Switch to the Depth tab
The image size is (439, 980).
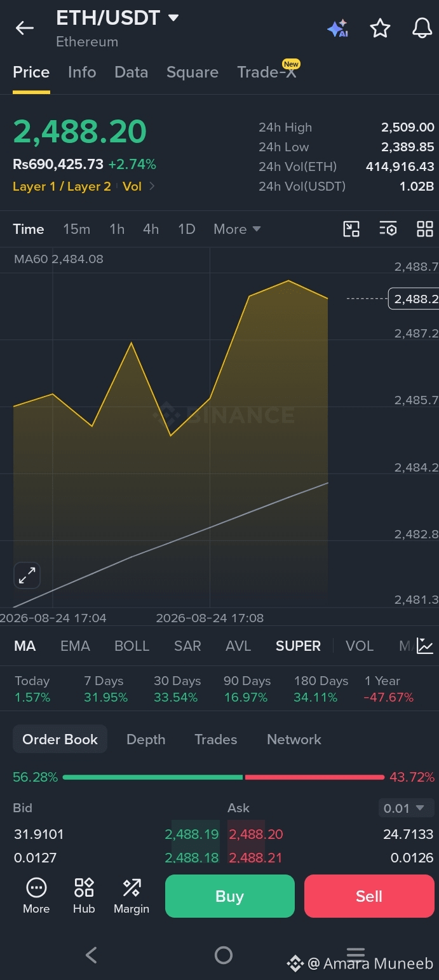coord(145,740)
